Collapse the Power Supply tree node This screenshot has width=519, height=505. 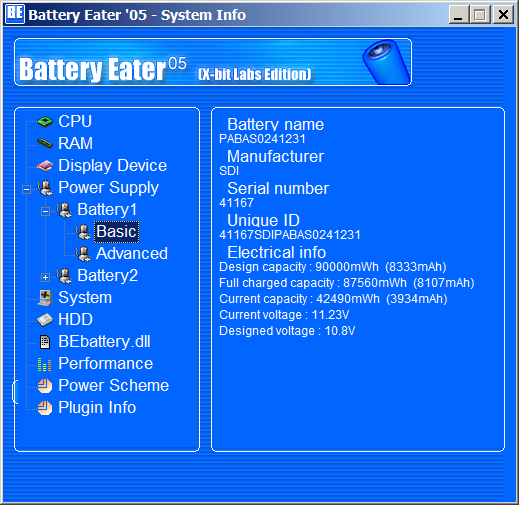pos(26,189)
